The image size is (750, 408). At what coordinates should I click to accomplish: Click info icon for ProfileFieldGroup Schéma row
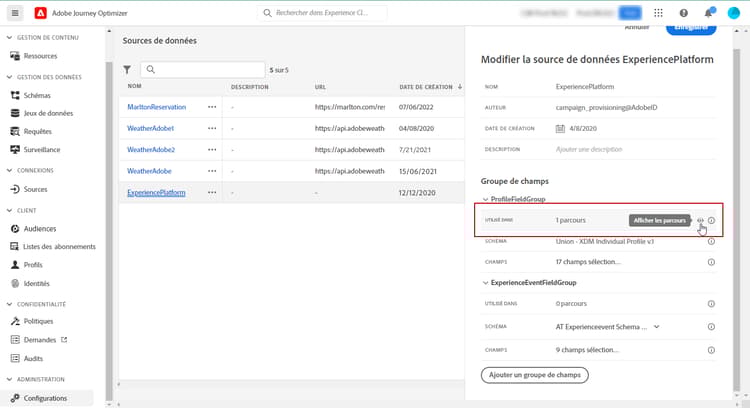[711, 242]
